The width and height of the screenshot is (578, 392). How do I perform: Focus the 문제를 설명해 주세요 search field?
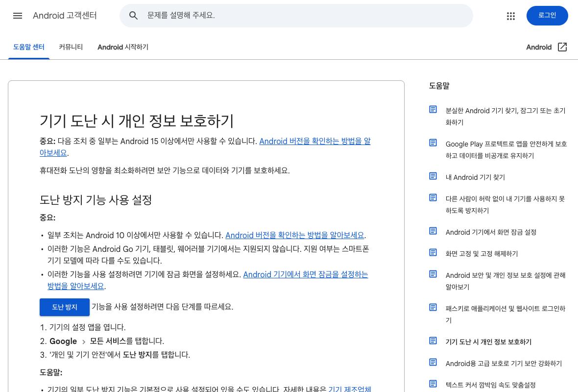click(x=296, y=16)
